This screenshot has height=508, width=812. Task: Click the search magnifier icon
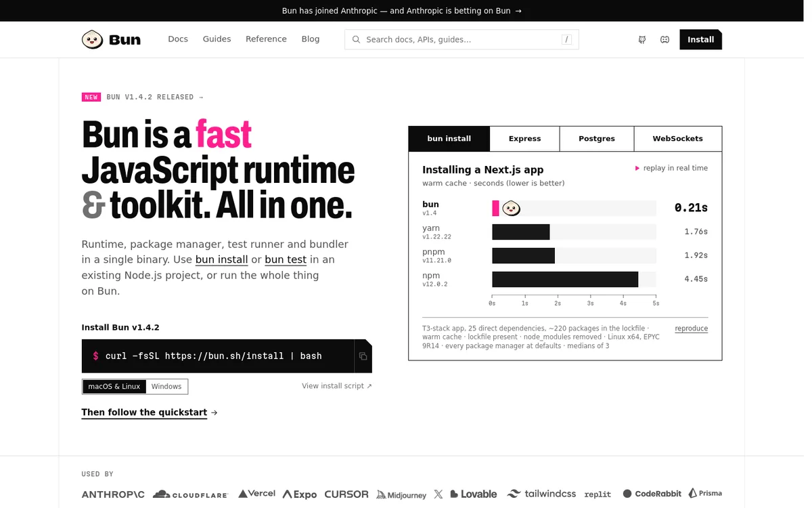coord(356,39)
